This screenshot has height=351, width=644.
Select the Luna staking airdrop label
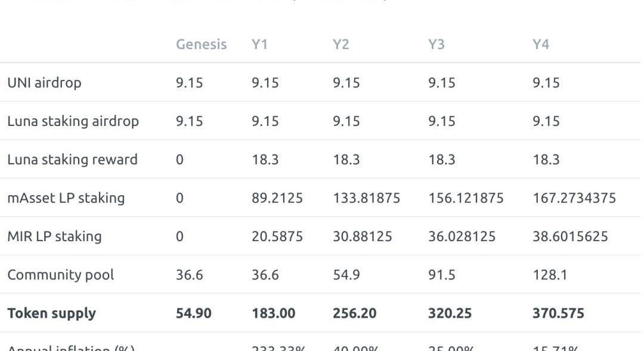click(x=73, y=121)
